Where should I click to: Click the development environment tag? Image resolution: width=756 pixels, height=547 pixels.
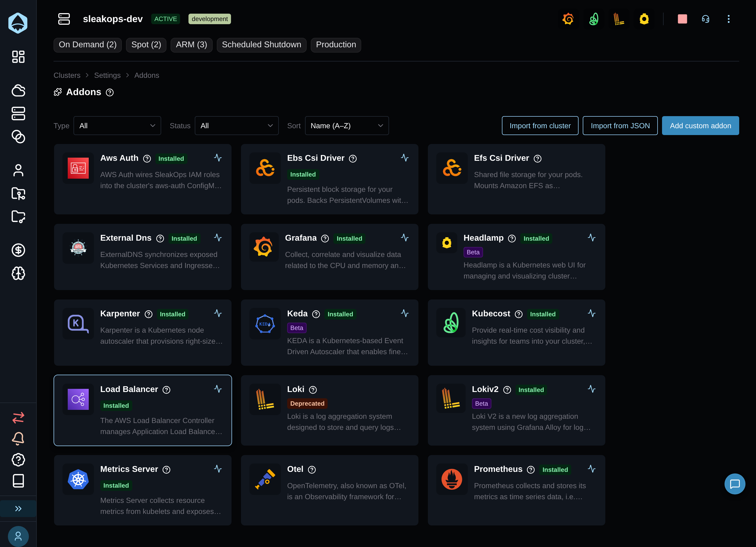coord(210,19)
